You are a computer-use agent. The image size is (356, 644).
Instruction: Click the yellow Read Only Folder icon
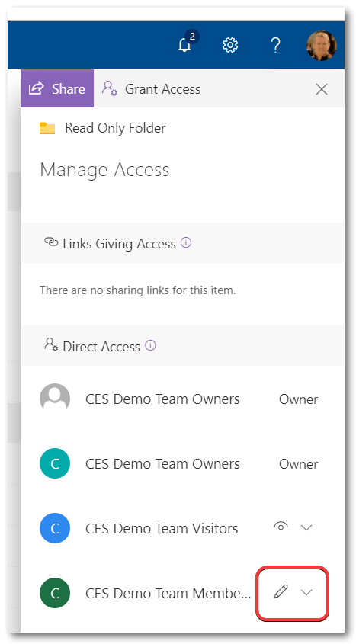pos(47,128)
